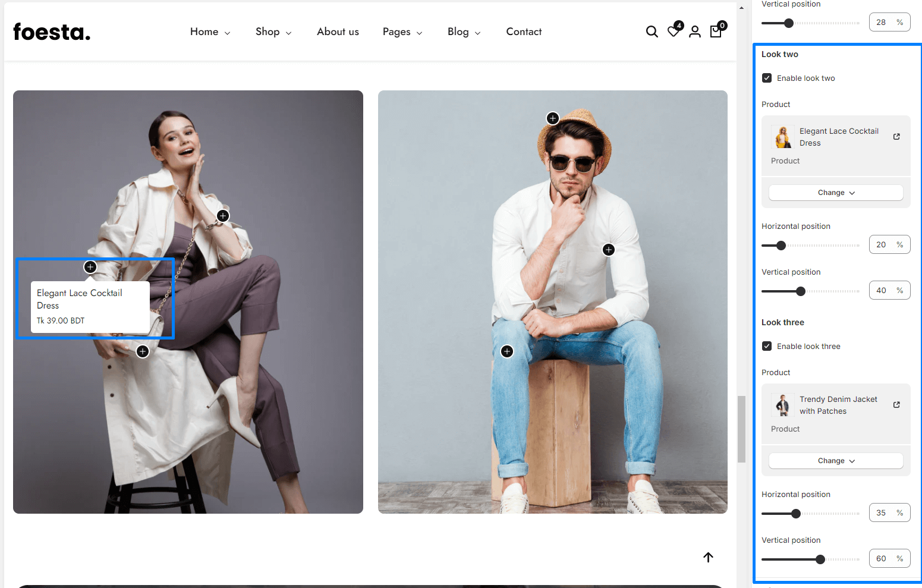Uncheck the Enable look three checkbox

click(x=767, y=347)
